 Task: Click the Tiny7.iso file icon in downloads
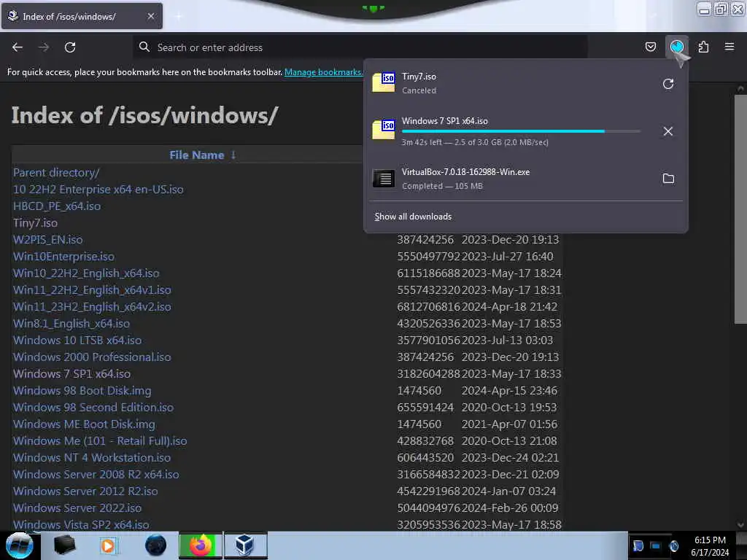(x=384, y=83)
